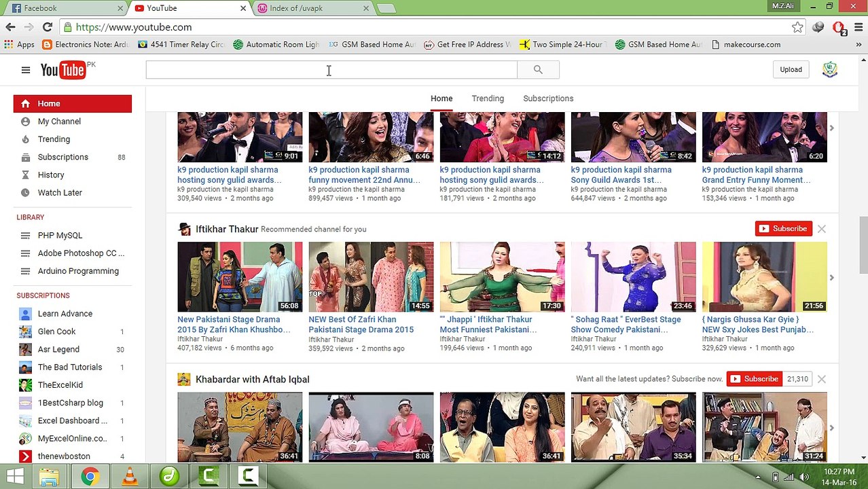Open VLC media player from taskbar
Screen dimensions: 868x489
click(x=129, y=476)
